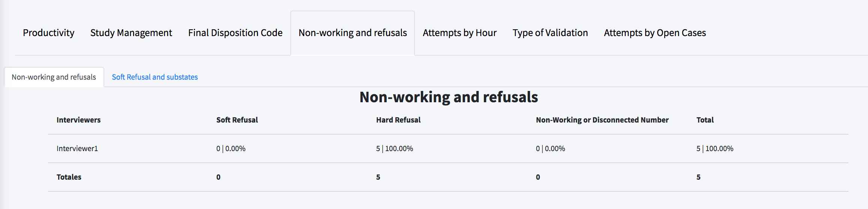Open the Final Disposition Code tab
The image size is (868, 209).
(235, 33)
